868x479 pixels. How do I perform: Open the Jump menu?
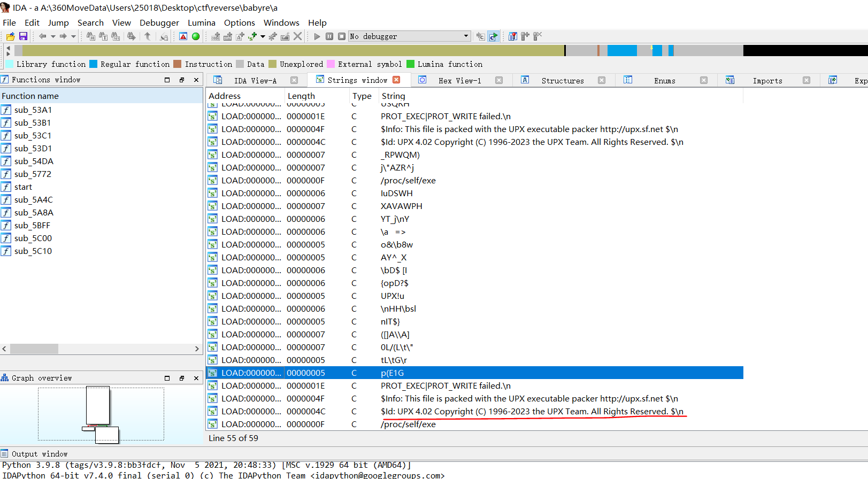[58, 22]
